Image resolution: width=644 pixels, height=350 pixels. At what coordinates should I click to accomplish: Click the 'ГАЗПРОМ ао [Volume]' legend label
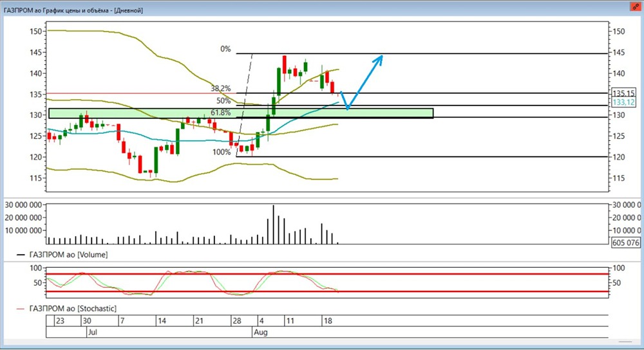68,255
